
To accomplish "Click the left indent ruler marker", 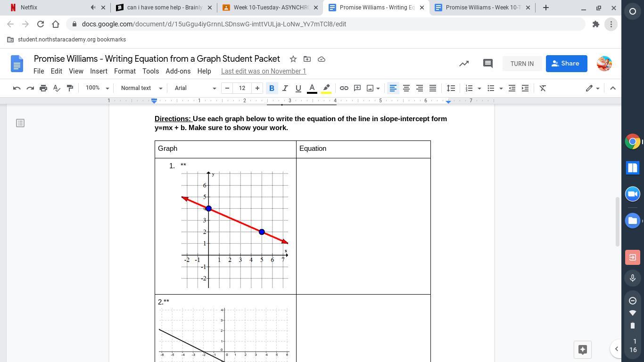I will pos(154,101).
